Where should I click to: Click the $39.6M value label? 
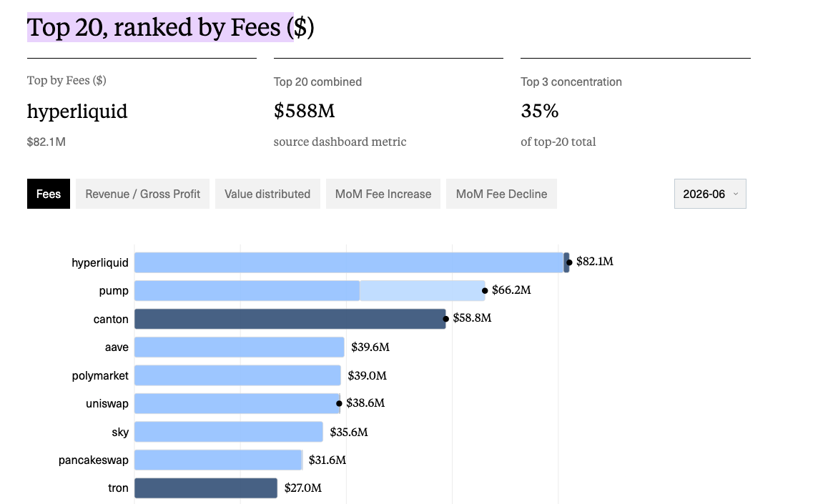[370, 347]
